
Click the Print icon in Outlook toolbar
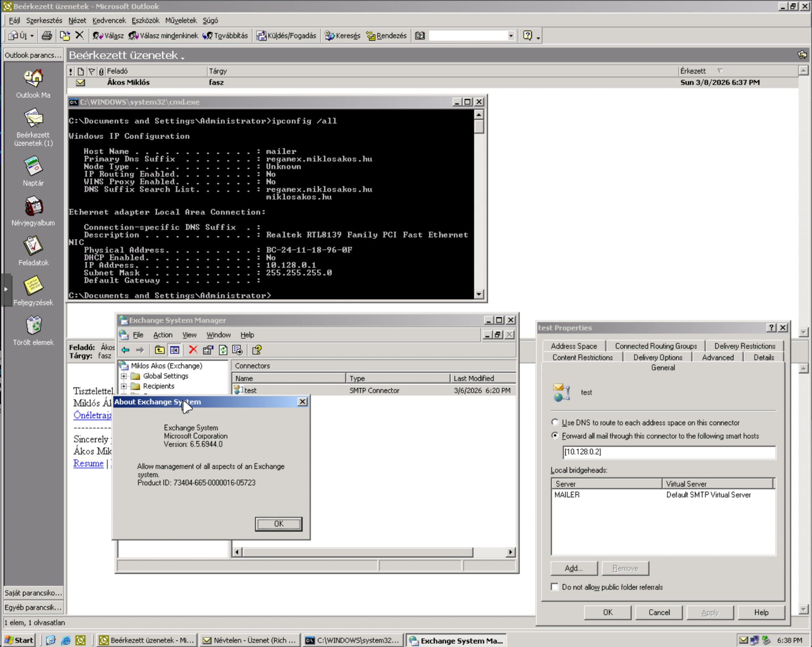coord(47,36)
